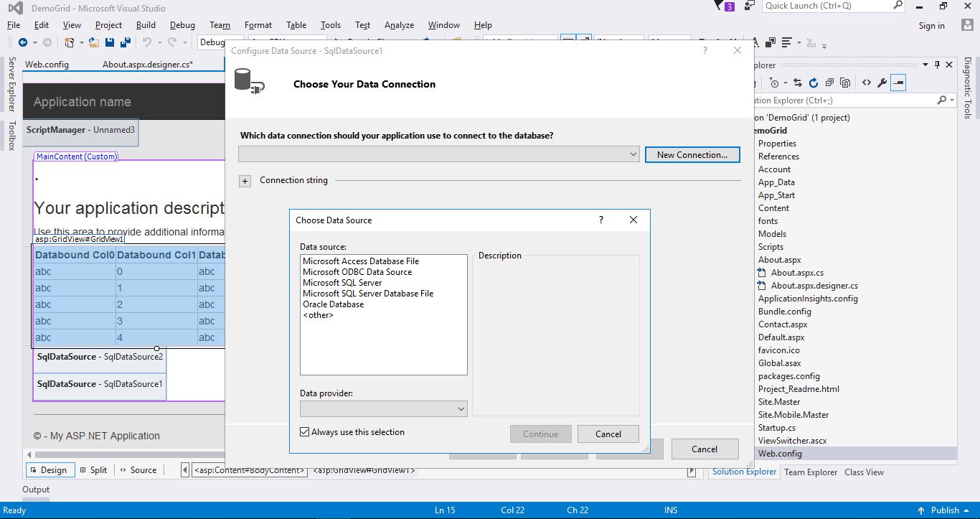This screenshot has height=519, width=980.
Task: Click Sync with Active Document icon
Action: (798, 83)
